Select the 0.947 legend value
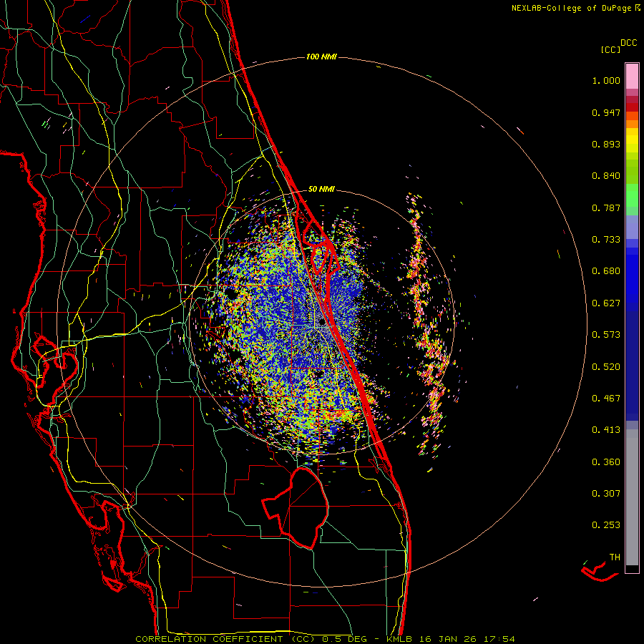Image resolution: width=644 pixels, height=644 pixels. [606, 112]
